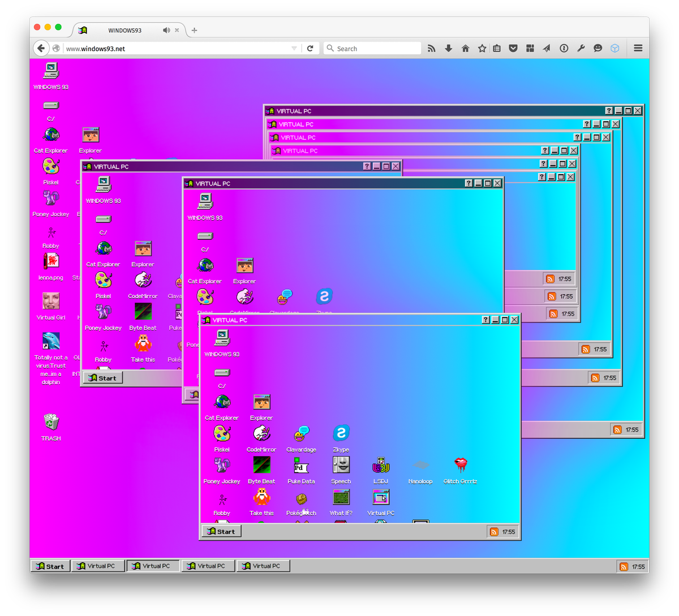The image size is (679, 616).
Task: Click the main desktop Start button
Action: (x=50, y=566)
